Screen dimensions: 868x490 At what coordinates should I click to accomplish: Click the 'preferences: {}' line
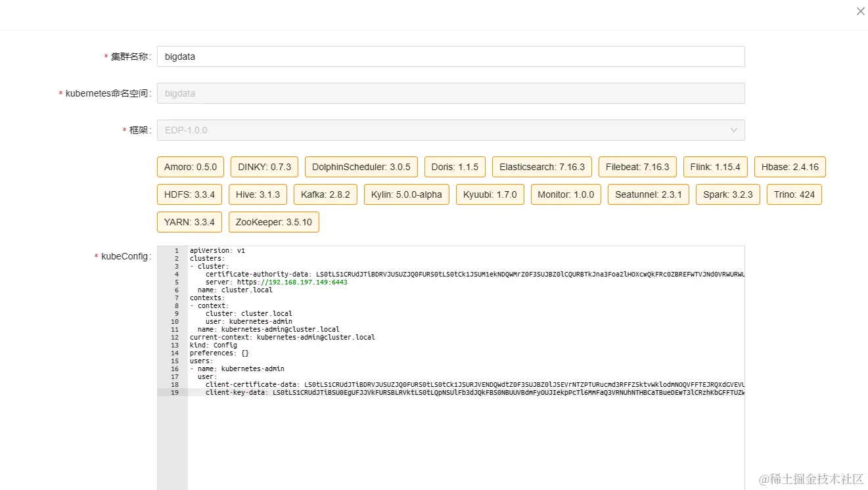coord(219,353)
